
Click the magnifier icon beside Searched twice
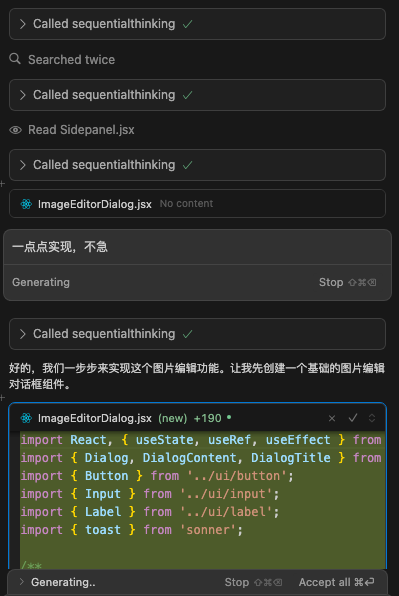coord(15,59)
